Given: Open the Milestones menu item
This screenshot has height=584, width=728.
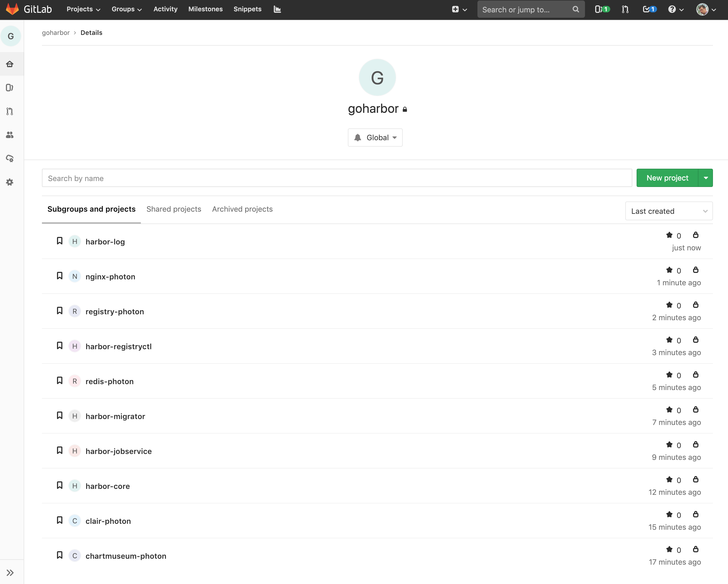Looking at the screenshot, I should tap(205, 9).
